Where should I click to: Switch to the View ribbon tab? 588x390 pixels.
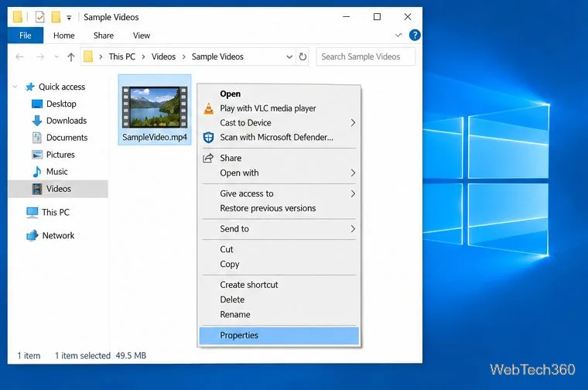[142, 36]
